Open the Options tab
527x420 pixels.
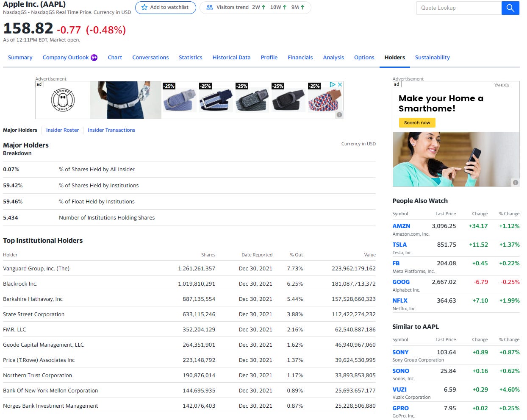(364, 58)
